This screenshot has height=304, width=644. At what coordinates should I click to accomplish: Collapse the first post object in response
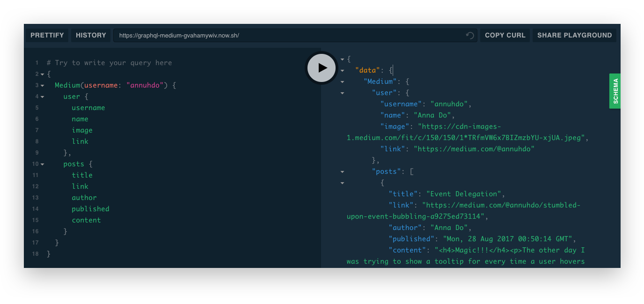[342, 183]
